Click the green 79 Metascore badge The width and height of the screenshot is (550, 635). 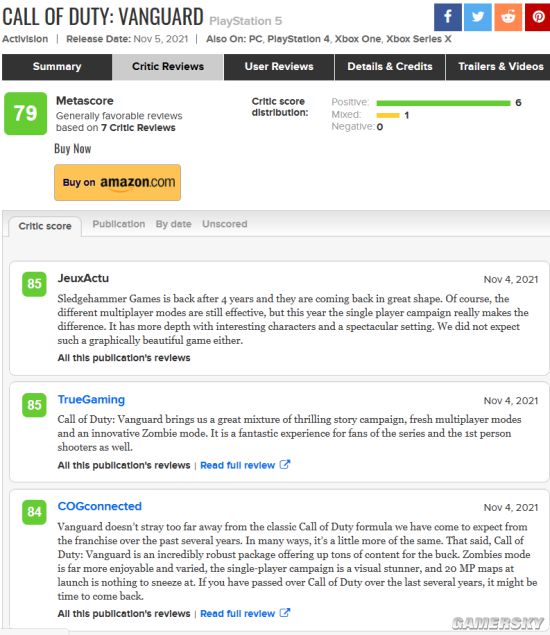[x=26, y=113]
